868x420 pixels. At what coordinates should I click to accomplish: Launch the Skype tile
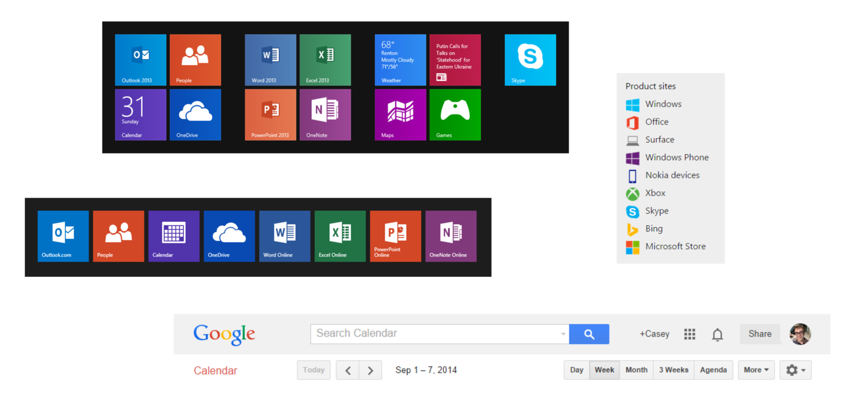530,60
